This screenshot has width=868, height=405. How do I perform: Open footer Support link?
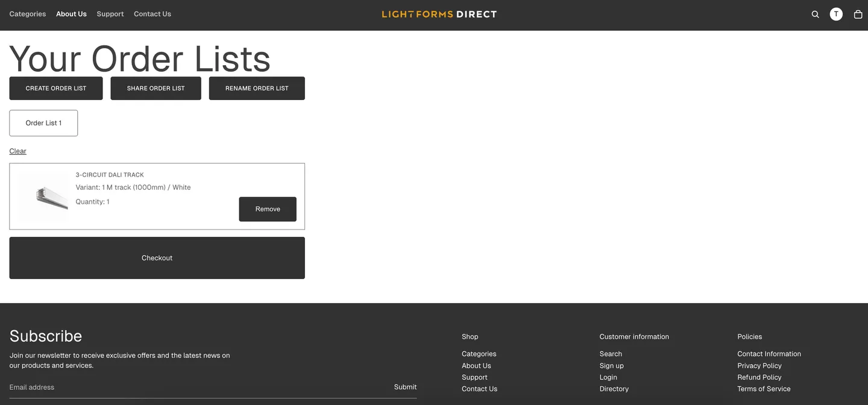pyautogui.click(x=474, y=377)
